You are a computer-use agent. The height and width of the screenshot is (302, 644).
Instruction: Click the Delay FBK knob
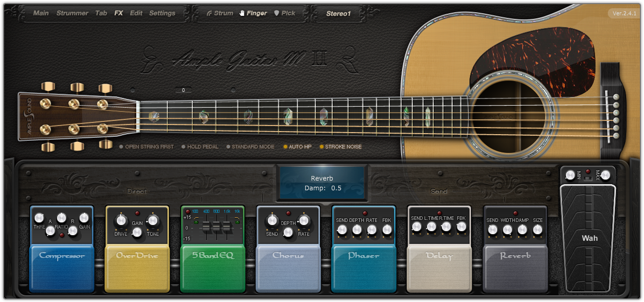point(461,228)
